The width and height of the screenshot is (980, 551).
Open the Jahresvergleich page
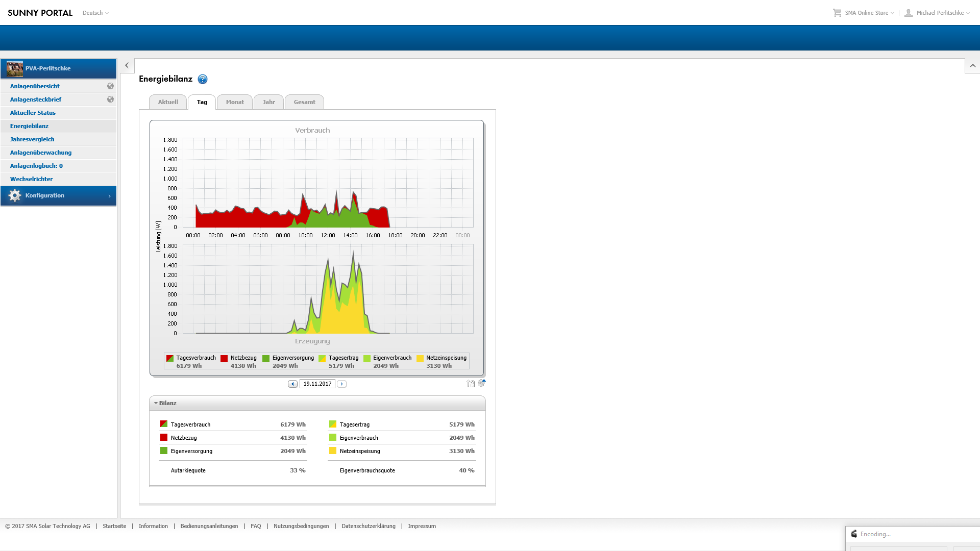[x=32, y=139]
